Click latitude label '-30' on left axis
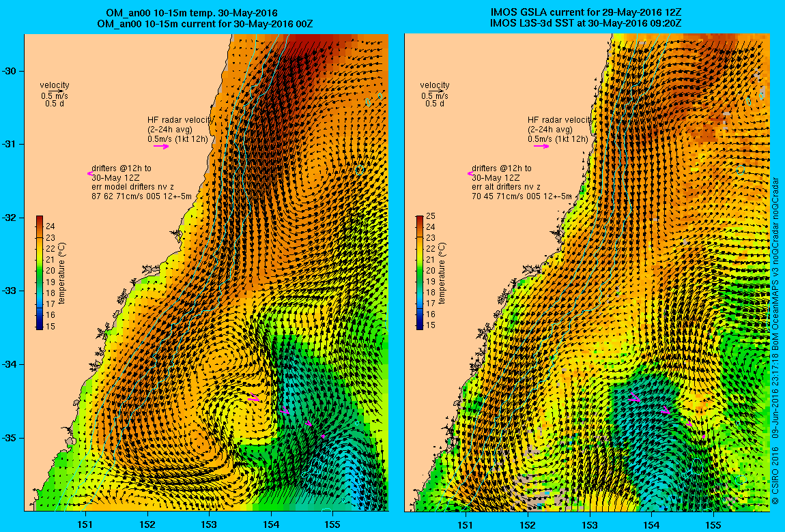 (x=9, y=71)
